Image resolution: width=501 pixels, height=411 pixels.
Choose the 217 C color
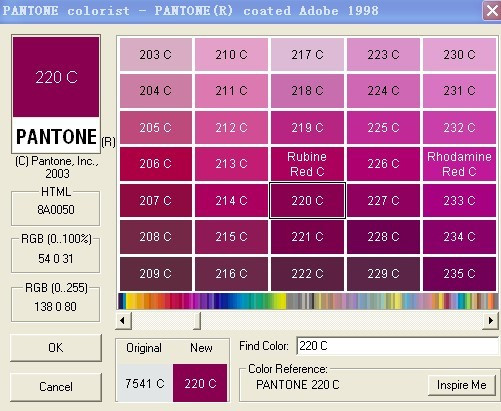point(307,54)
